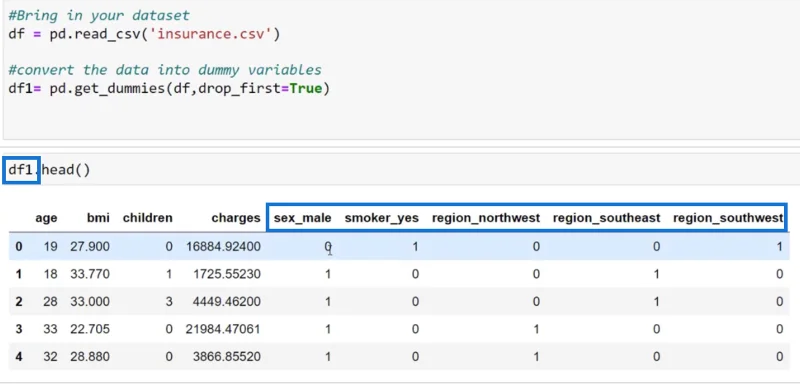800x387 pixels.
Task: Click age value 32 in row 4
Action: click(x=51, y=357)
